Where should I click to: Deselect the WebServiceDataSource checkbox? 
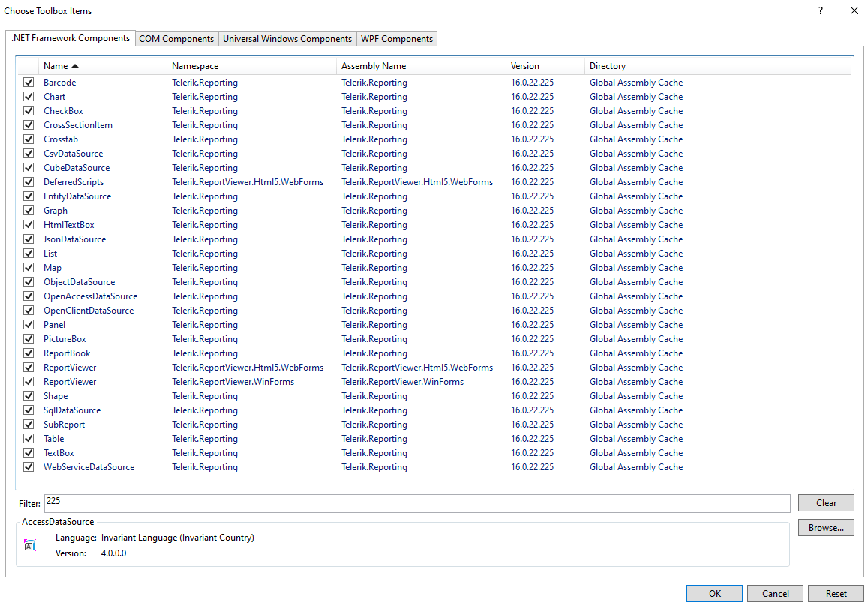point(28,466)
